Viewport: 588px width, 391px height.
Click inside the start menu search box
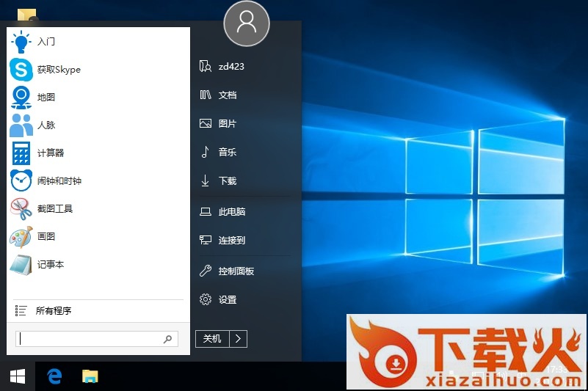click(x=97, y=339)
